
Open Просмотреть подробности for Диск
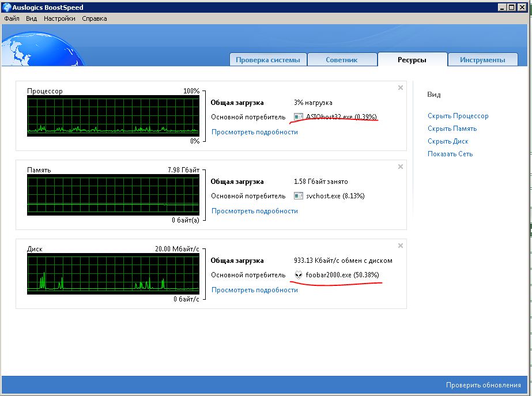pos(254,290)
